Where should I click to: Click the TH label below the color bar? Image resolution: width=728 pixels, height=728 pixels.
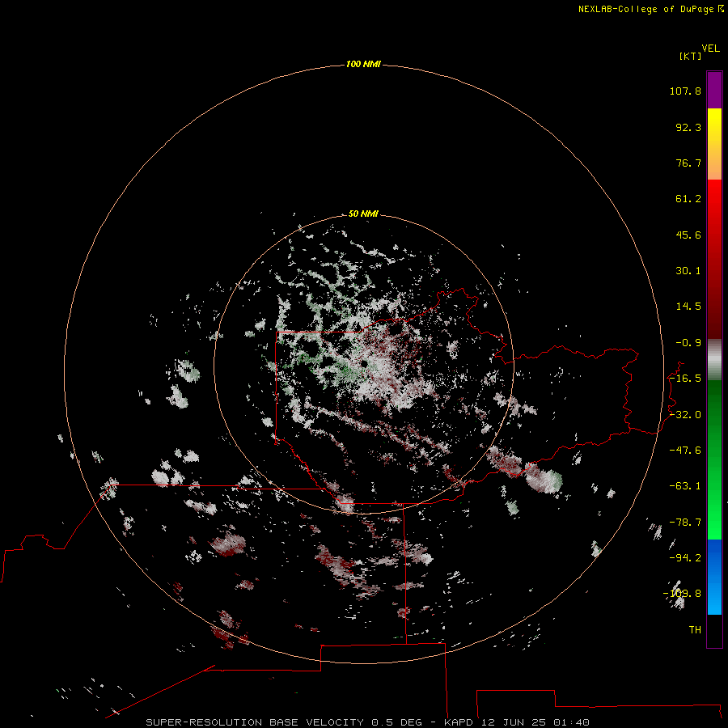coord(695,630)
